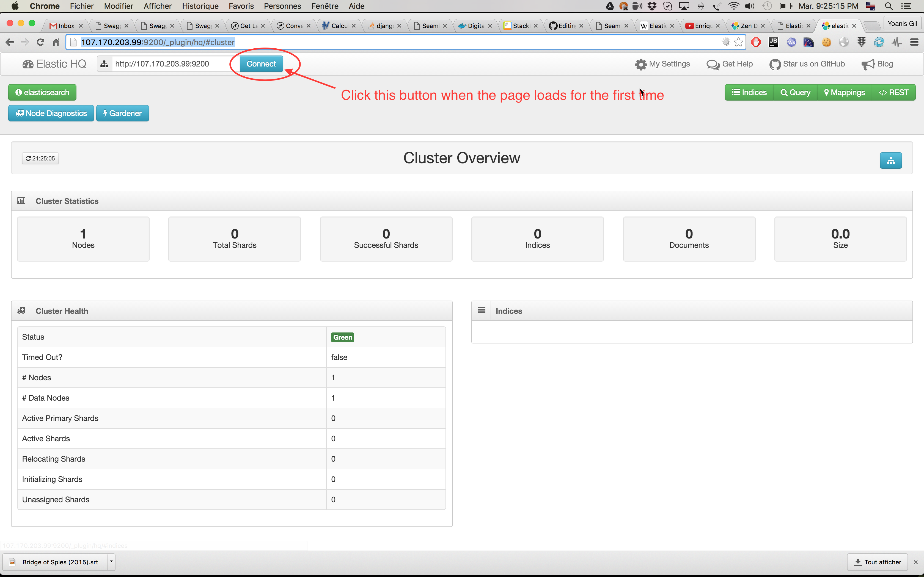Open the Indices panel section
The width and height of the screenshot is (924, 577).
tap(508, 310)
